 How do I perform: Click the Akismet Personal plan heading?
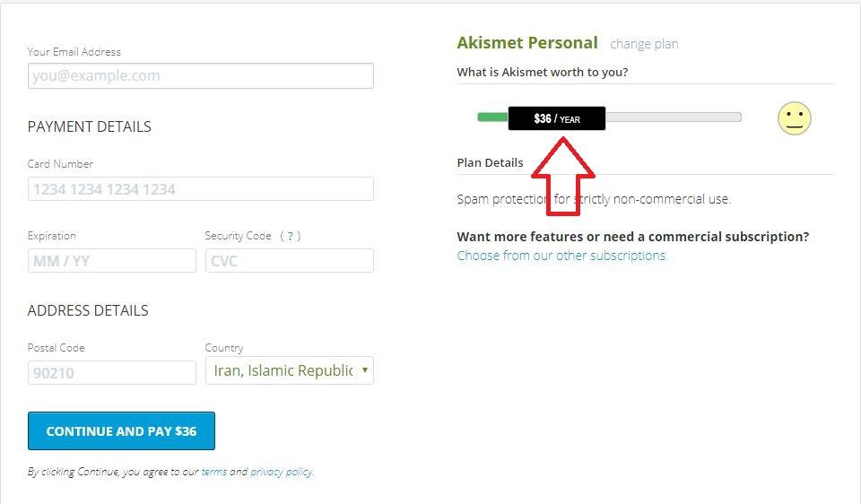[527, 43]
